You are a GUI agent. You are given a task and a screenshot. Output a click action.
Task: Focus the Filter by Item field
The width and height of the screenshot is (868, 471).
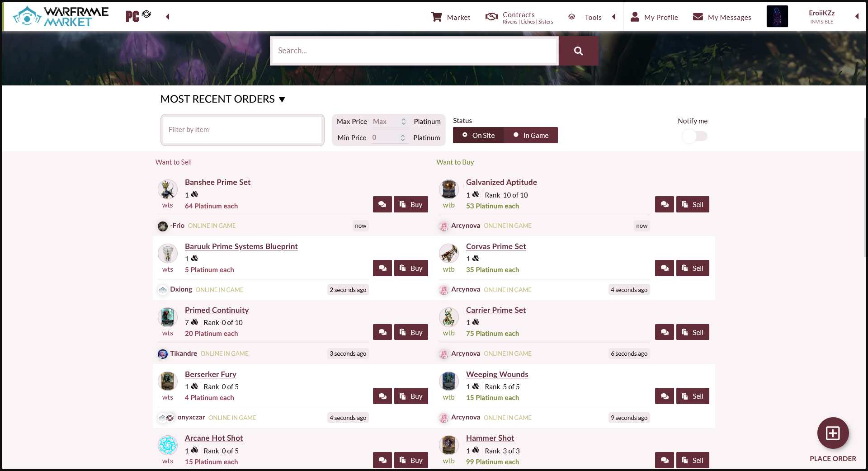[242, 130]
